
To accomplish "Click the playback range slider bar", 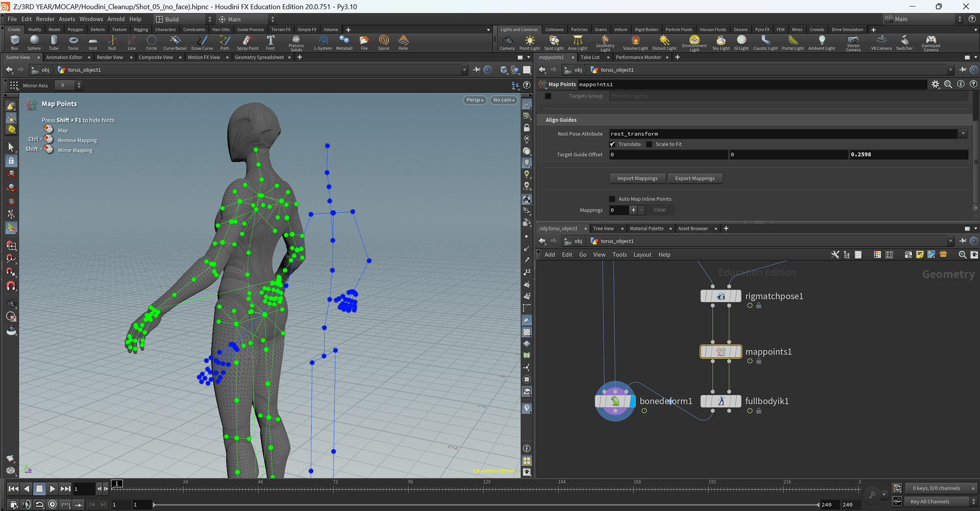I will click(486, 505).
